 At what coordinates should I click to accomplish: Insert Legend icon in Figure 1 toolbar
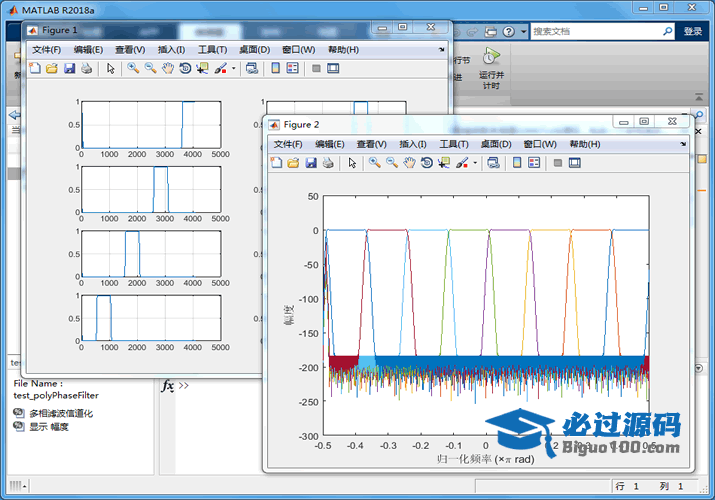tap(292, 68)
